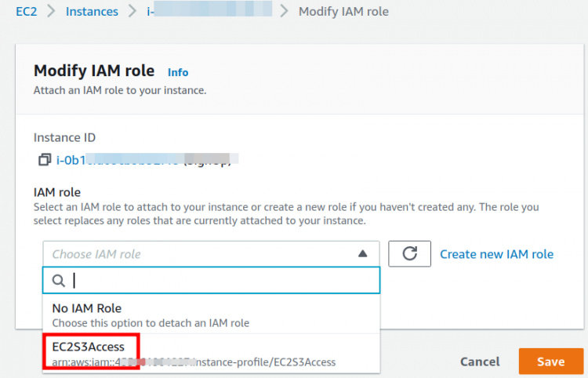Go to EC2 in the breadcrumb
Image resolution: width=588 pixels, height=378 pixels.
[28, 12]
